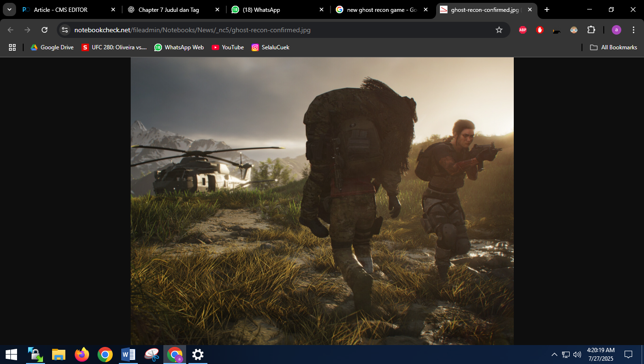This screenshot has width=644, height=364.
Task: Close the ghost-recon-confirmed.jpg tab
Action: coord(530,9)
